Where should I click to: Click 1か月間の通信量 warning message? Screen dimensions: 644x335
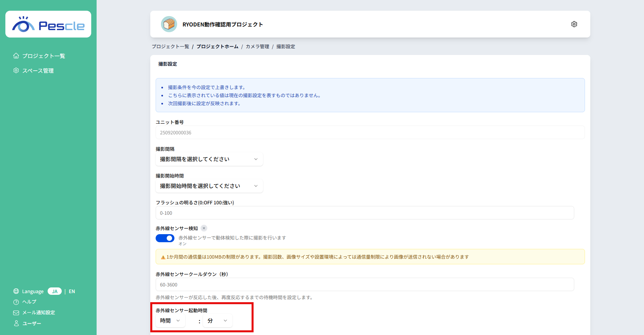click(x=318, y=257)
